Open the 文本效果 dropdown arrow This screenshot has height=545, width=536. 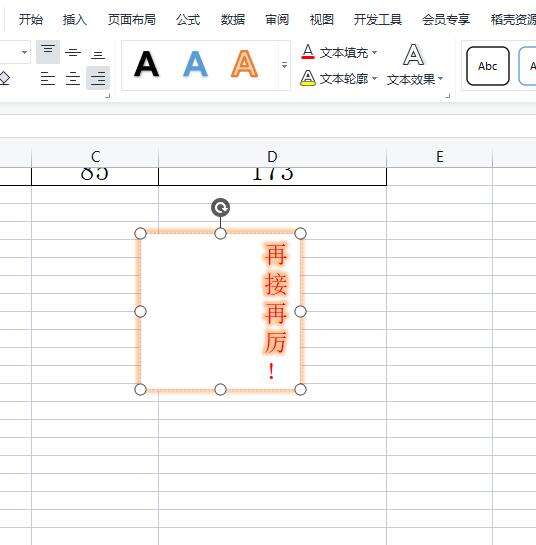(x=440, y=79)
